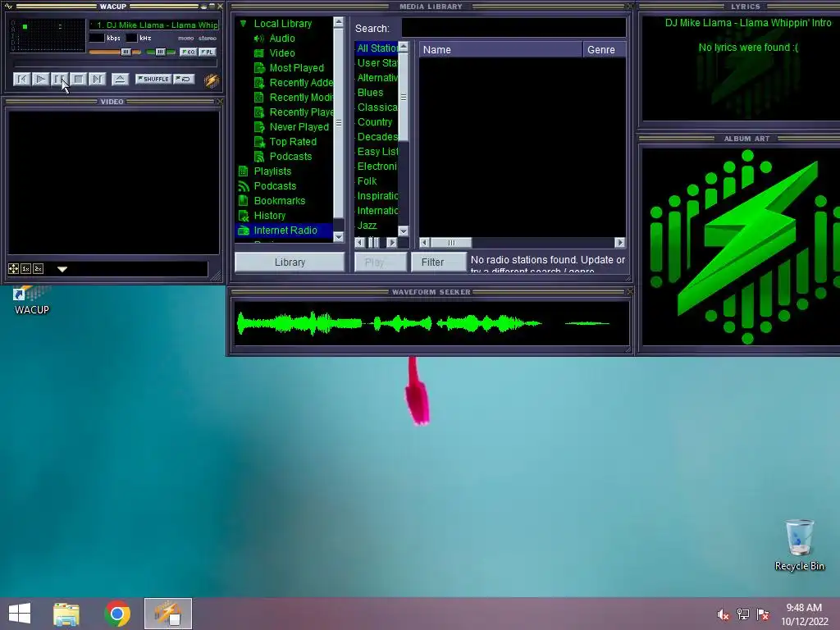Click in the Search input field
The image size is (840, 630).
coord(514,28)
